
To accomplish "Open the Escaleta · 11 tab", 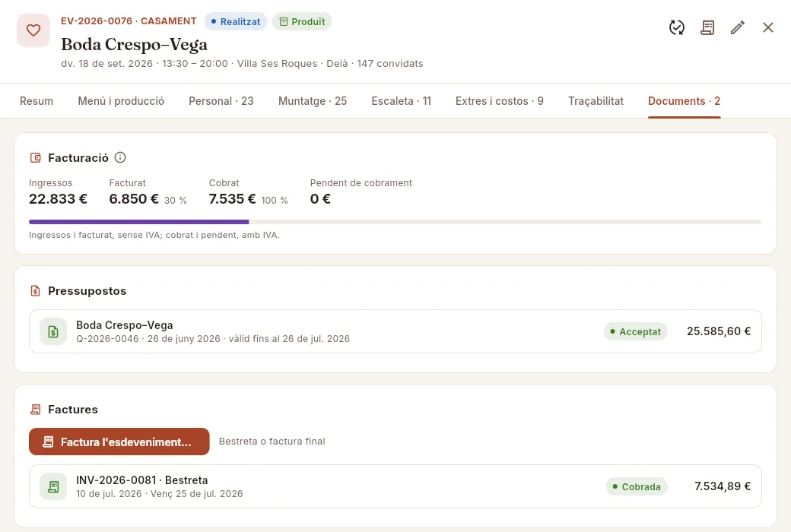I will pyautogui.click(x=401, y=101).
